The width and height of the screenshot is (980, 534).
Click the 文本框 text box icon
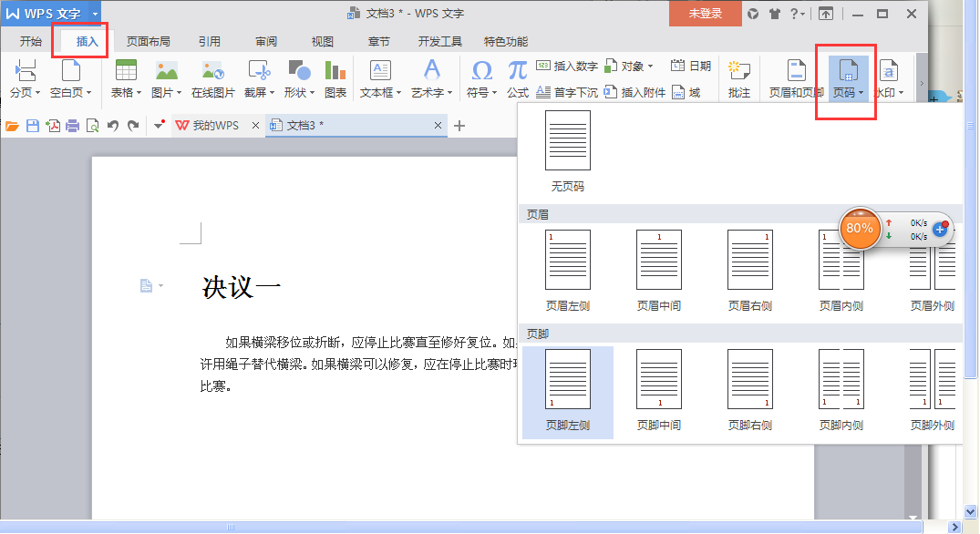(380, 70)
